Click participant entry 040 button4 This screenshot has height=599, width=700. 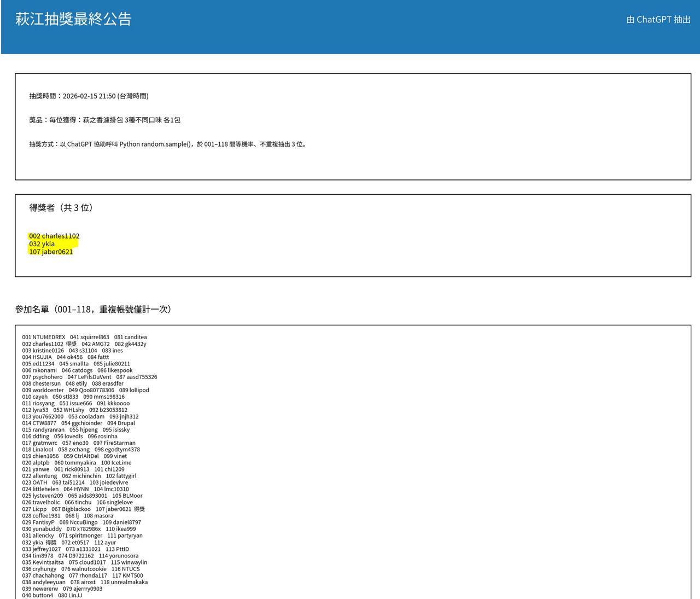pos(38,596)
